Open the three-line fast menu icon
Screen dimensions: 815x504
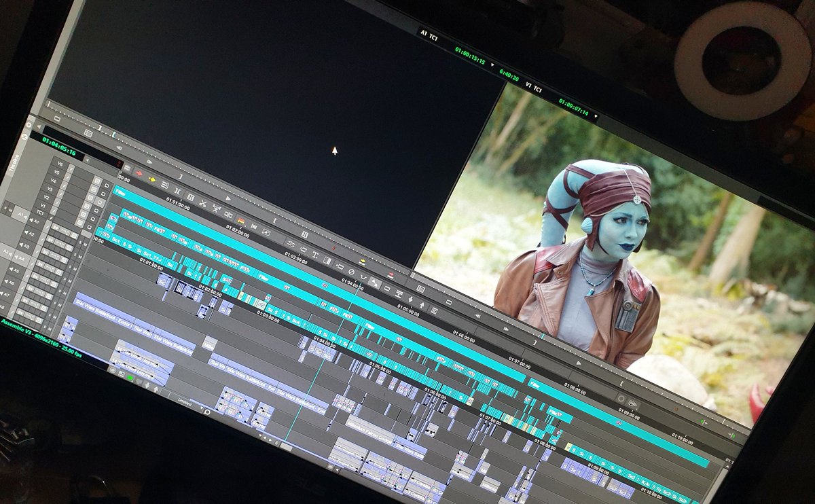pos(164,185)
